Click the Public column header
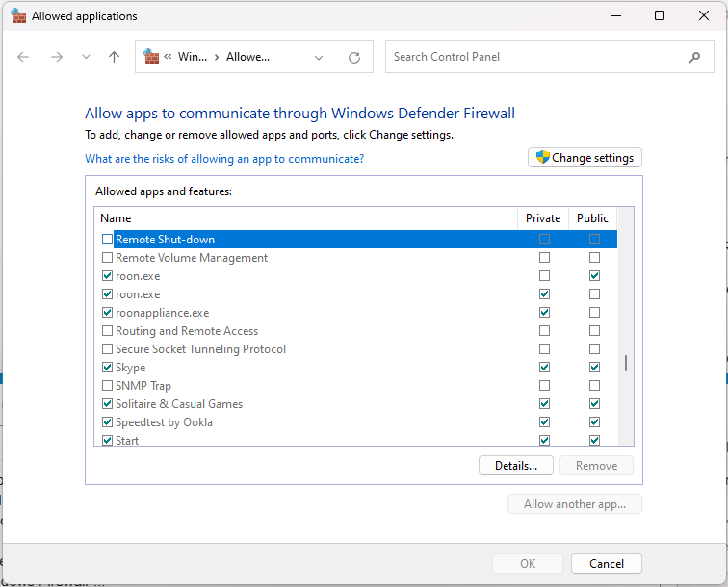Image resolution: width=728 pixels, height=587 pixels. coord(592,218)
